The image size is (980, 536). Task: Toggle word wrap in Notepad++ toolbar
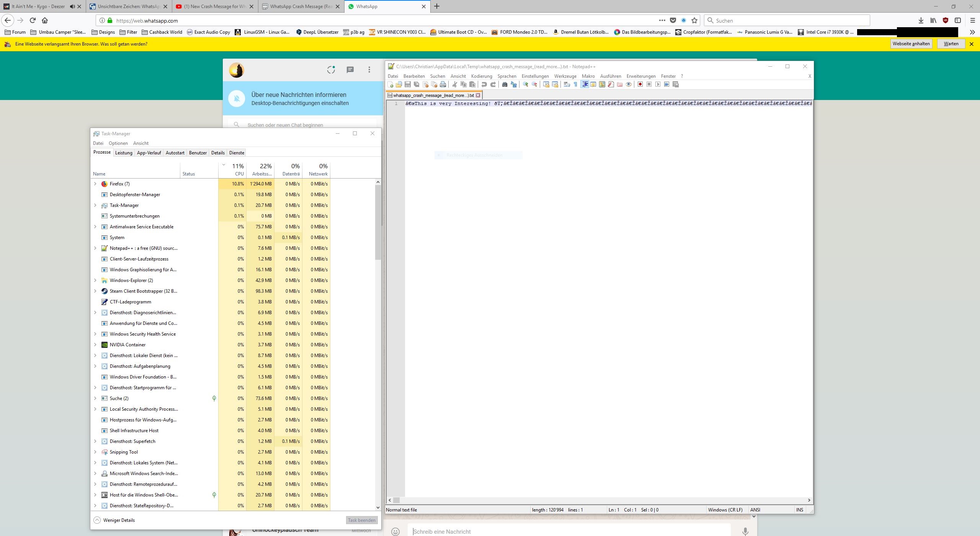pyautogui.click(x=567, y=84)
